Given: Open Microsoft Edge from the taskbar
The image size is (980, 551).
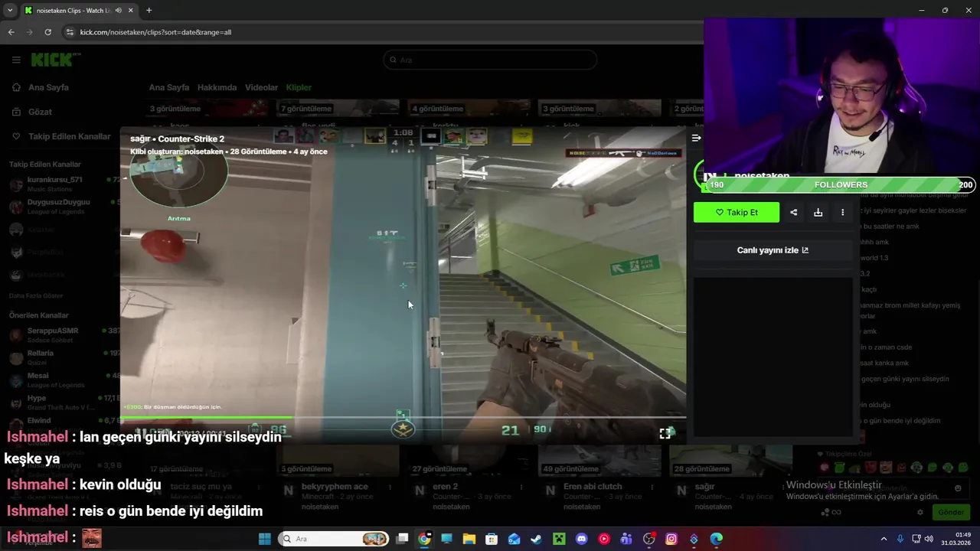Looking at the screenshot, I should [x=716, y=539].
